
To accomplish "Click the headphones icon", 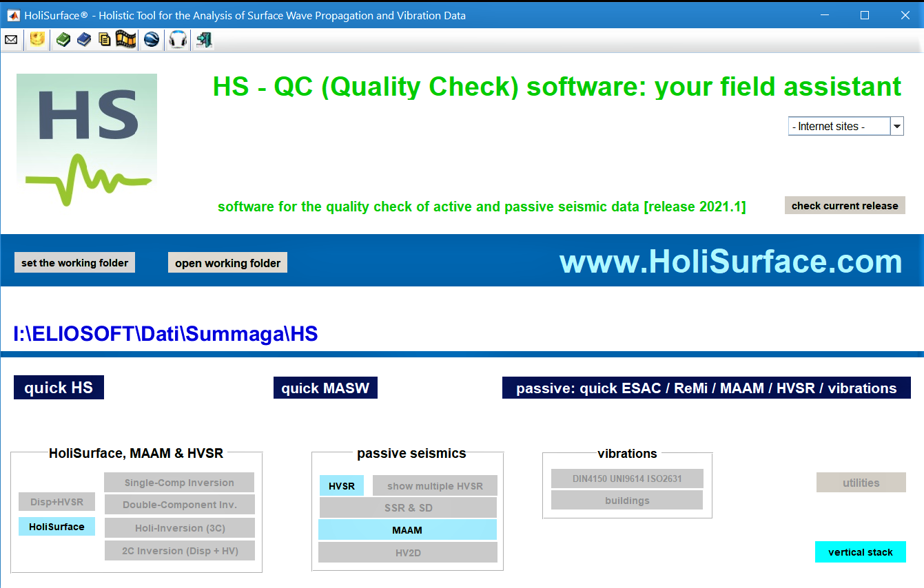I will coord(178,40).
